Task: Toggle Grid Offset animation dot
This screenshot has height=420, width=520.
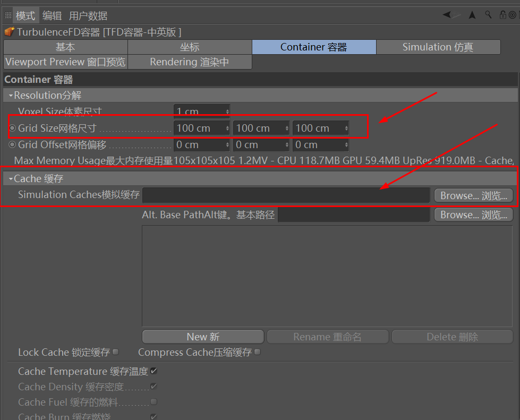Action: (x=12, y=144)
